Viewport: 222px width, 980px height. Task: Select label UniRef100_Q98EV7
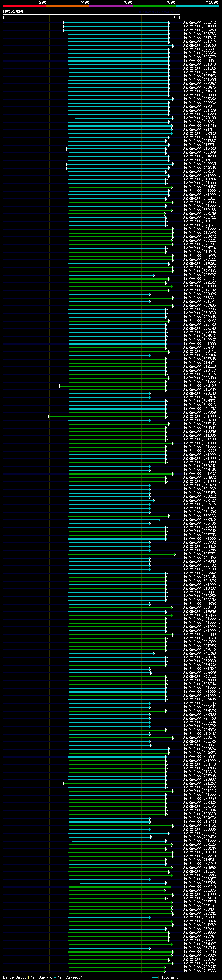tap(199, 321)
